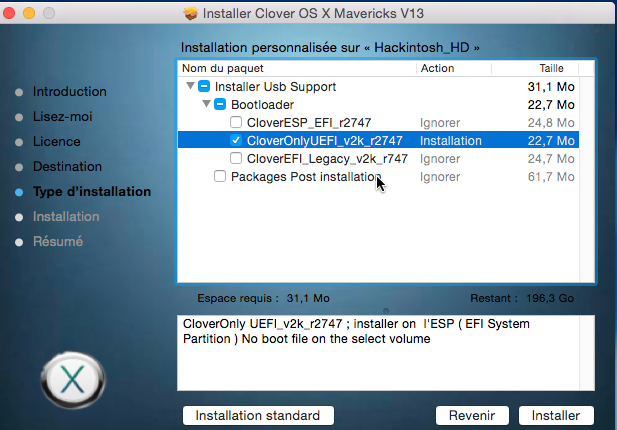Check the CloverEFI_Legacy_v2k_r747 checkbox
This screenshot has width=617, height=430.
[x=236, y=158]
